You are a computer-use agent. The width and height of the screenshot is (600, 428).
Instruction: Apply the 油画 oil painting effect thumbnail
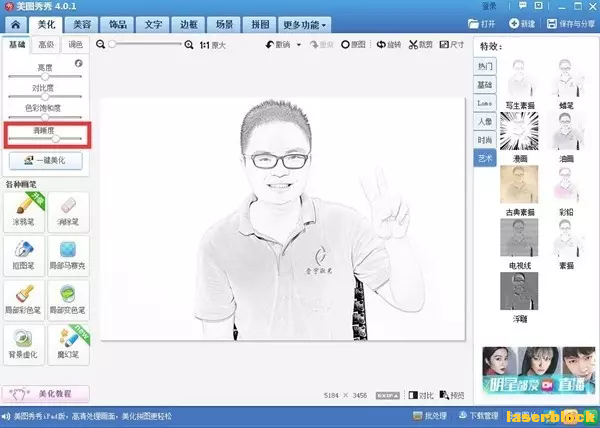[566, 131]
